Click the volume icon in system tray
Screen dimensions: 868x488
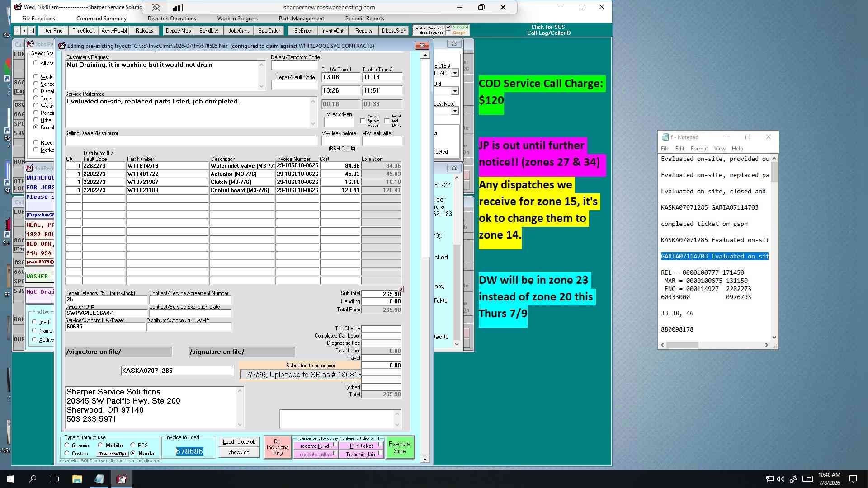tap(781, 479)
